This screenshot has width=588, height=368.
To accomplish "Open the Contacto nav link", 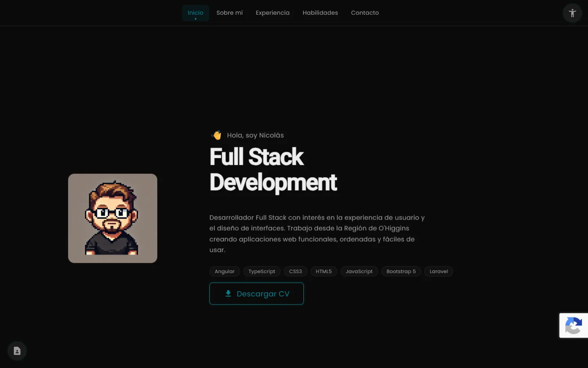I will click(x=365, y=13).
